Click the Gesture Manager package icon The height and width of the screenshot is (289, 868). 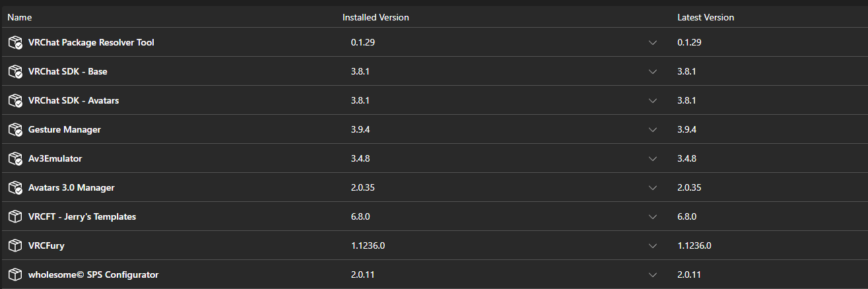tap(15, 130)
